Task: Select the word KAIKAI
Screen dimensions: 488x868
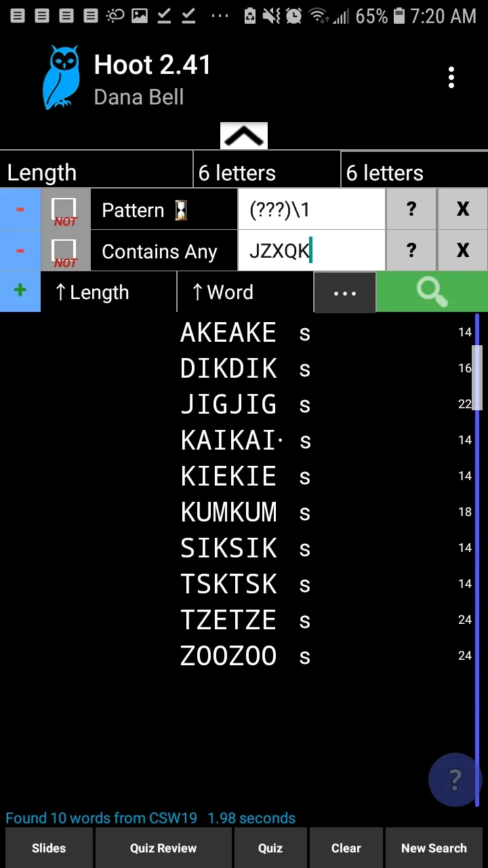Action: click(x=228, y=440)
